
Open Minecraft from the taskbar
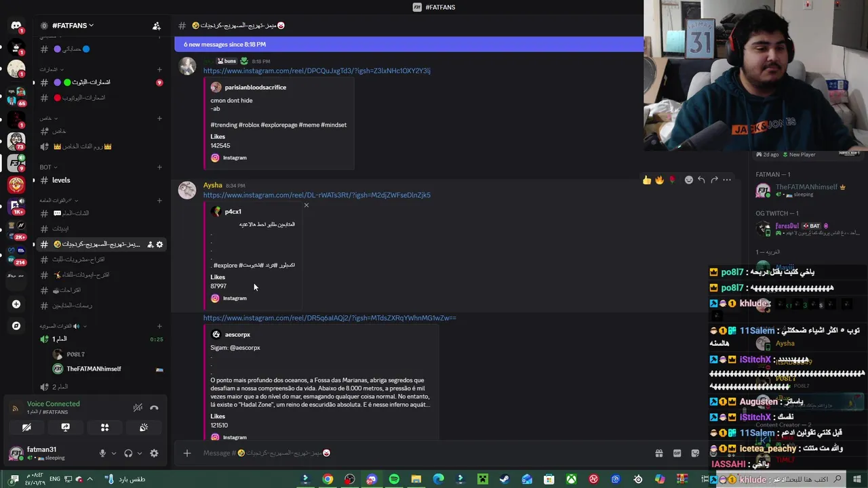482,479
